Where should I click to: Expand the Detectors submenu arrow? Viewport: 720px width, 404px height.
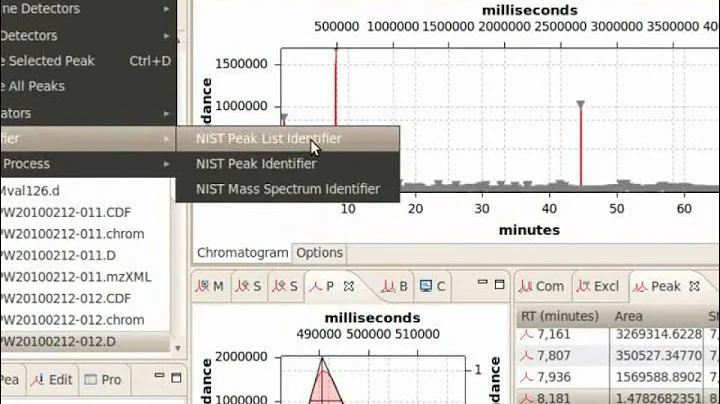pos(167,36)
